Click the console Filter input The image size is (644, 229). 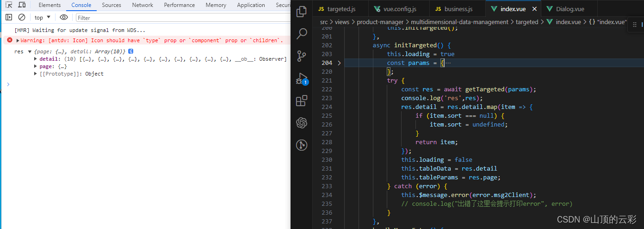click(x=183, y=18)
